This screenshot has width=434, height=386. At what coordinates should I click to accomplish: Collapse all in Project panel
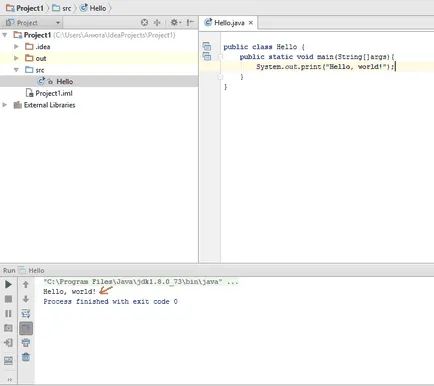point(157,23)
